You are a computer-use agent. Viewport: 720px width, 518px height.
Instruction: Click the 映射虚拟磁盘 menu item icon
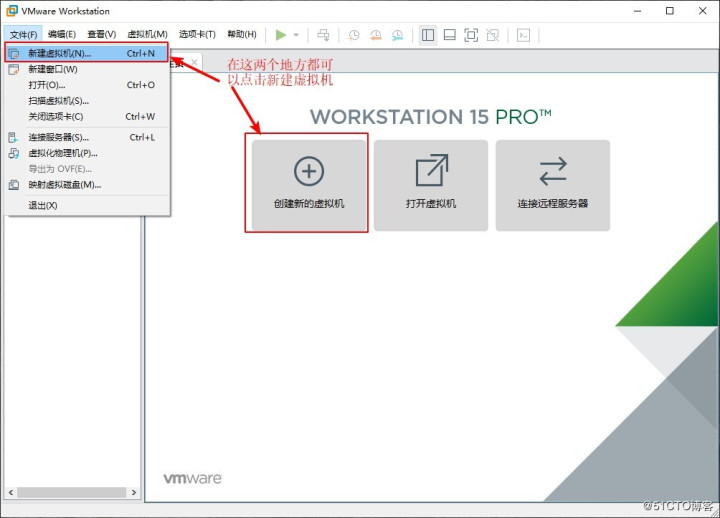coord(14,185)
